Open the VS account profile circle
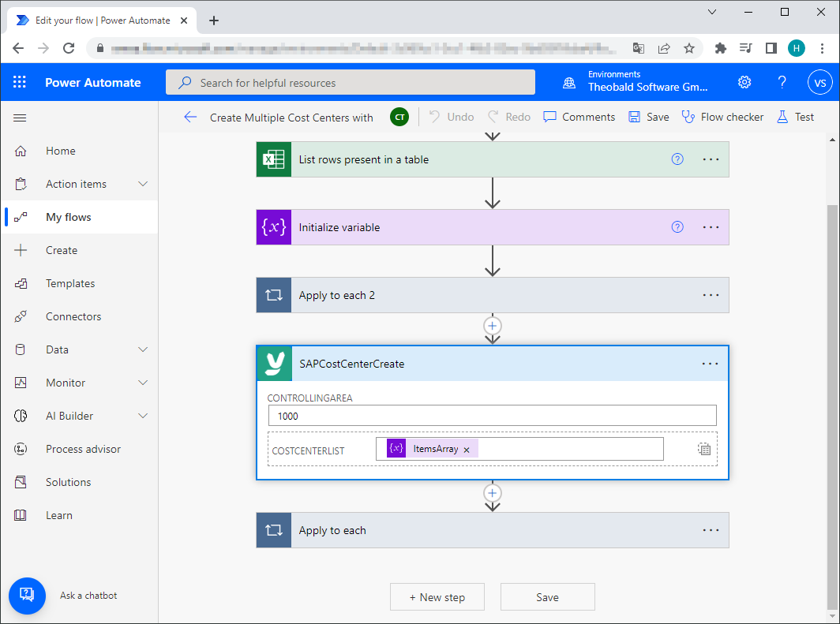The image size is (840, 624). tap(819, 82)
